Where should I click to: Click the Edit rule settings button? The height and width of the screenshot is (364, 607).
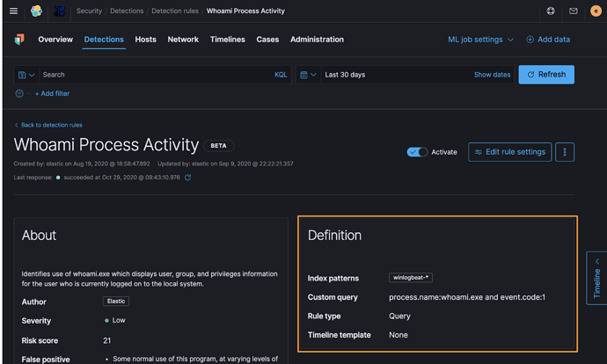tap(509, 152)
